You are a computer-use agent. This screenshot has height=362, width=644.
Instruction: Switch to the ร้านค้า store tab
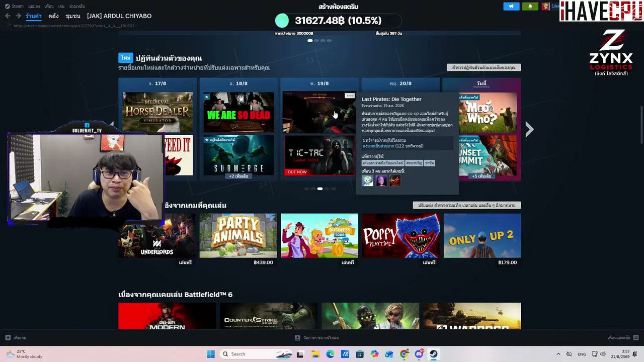tap(34, 16)
